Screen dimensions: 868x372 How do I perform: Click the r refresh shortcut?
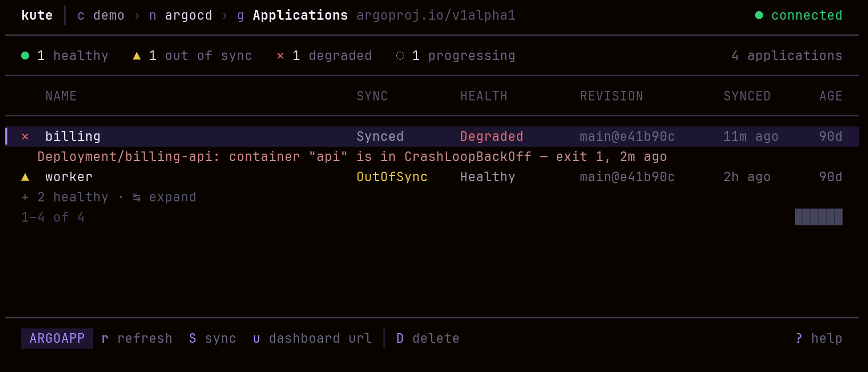point(137,339)
